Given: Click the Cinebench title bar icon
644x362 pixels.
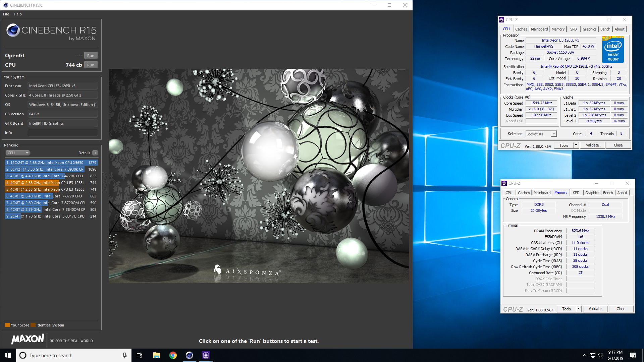Looking at the screenshot, I should [5, 5].
